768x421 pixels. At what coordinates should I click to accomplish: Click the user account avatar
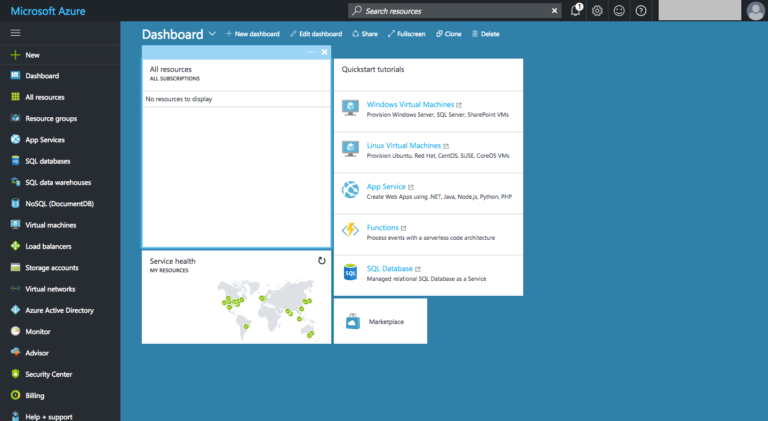click(x=756, y=11)
